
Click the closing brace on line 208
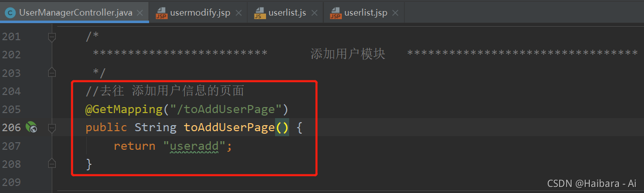(89, 164)
